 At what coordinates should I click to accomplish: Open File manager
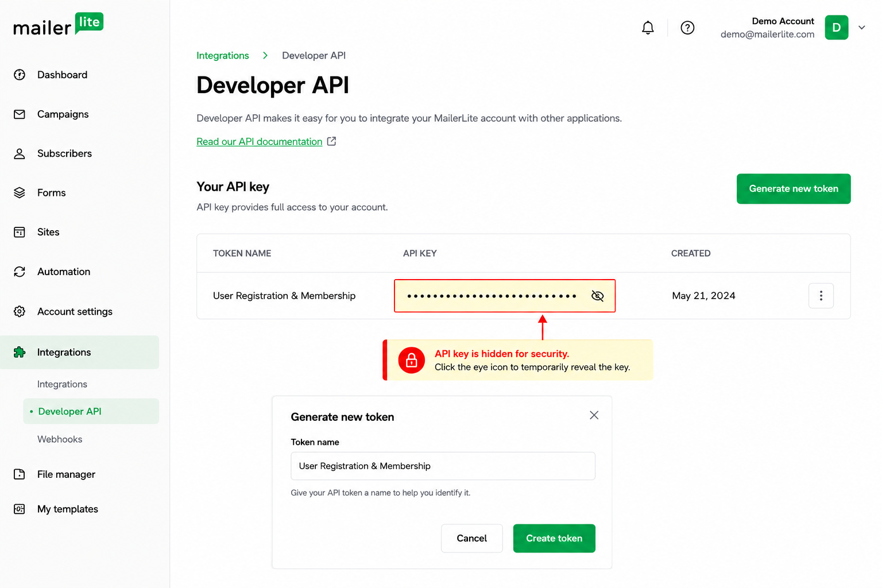(66, 474)
